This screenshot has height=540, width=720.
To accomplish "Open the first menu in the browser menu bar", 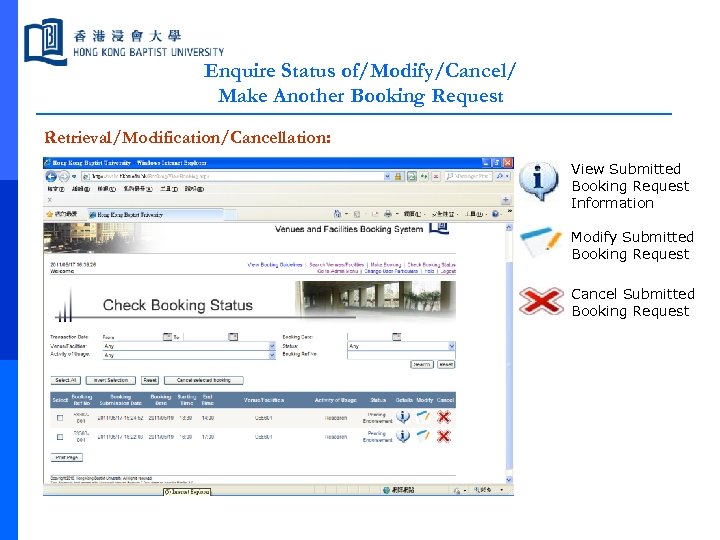I will point(55,189).
